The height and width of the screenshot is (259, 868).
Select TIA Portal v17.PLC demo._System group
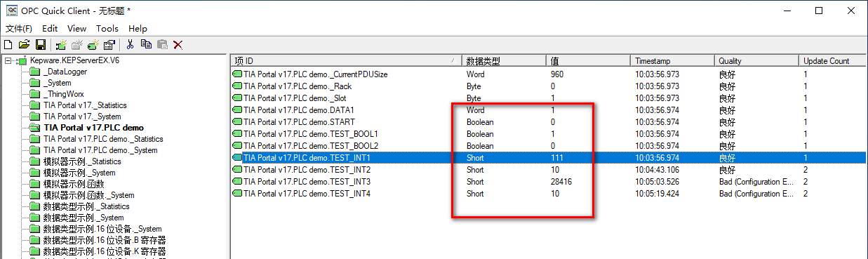coord(100,150)
